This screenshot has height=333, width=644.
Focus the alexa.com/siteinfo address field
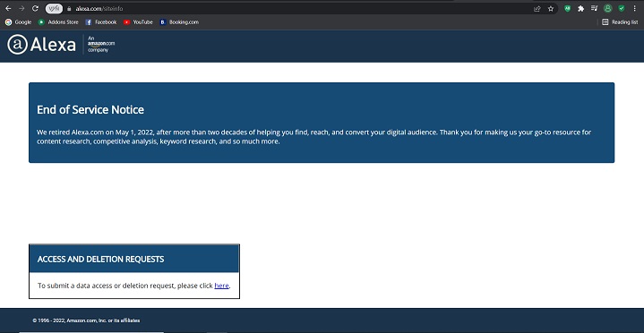pos(99,9)
